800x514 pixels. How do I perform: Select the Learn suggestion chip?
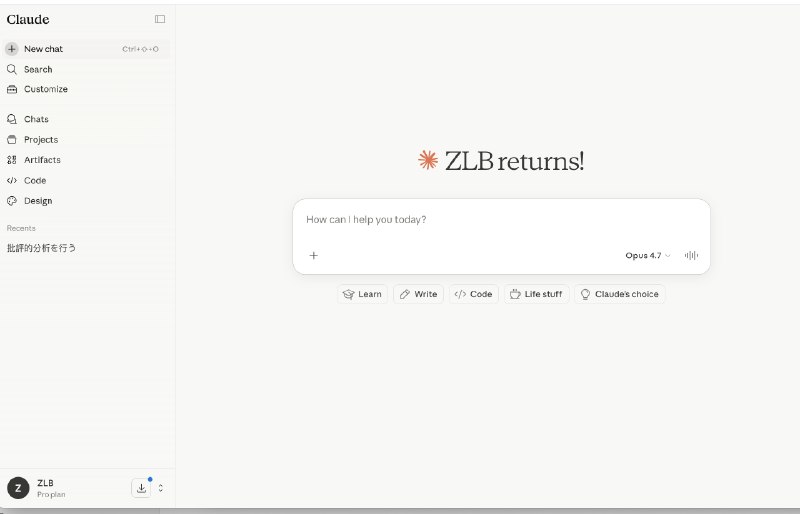pos(362,295)
